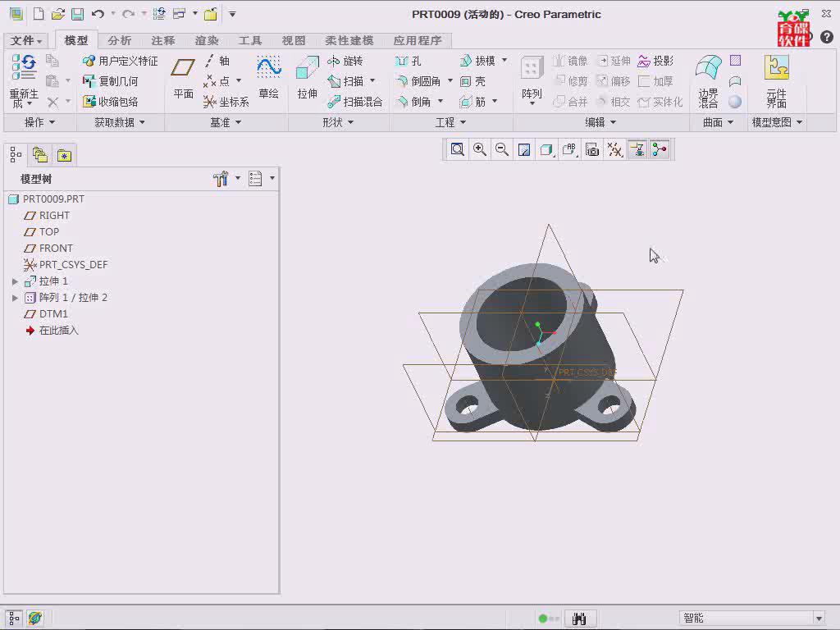840x630 pixels.
Task: Expand the 拉伸 1 feature node
Action: tap(15, 281)
